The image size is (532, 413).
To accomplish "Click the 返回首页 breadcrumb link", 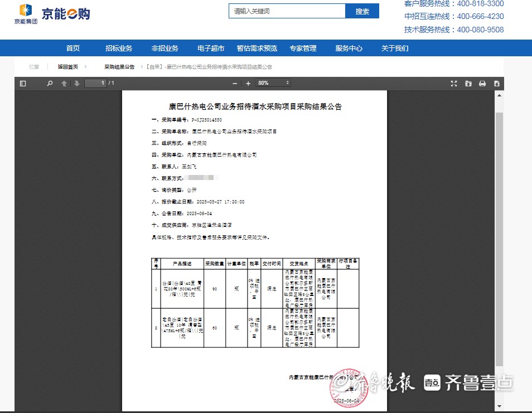I will [x=68, y=67].
